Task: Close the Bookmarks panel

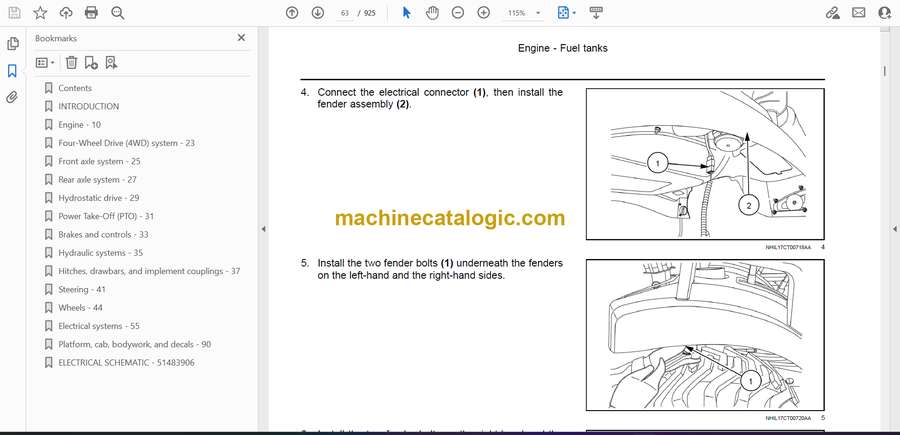Action: pos(241,38)
